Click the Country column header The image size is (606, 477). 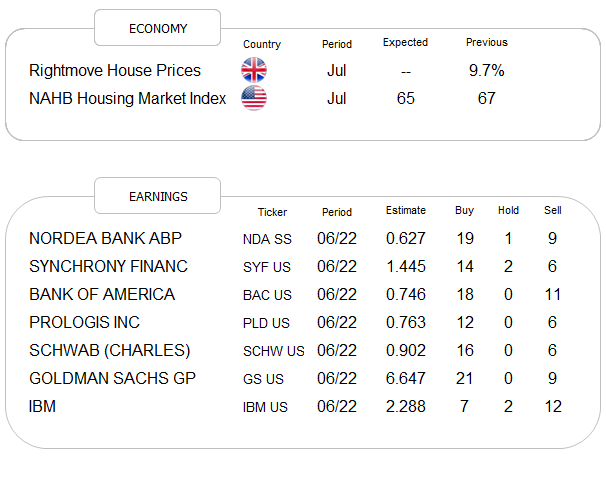pyautogui.click(x=262, y=44)
